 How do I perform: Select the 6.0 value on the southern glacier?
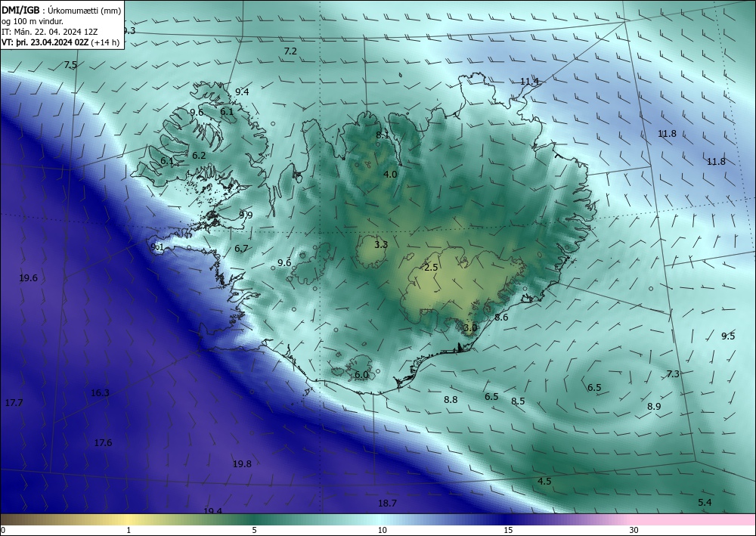point(361,375)
